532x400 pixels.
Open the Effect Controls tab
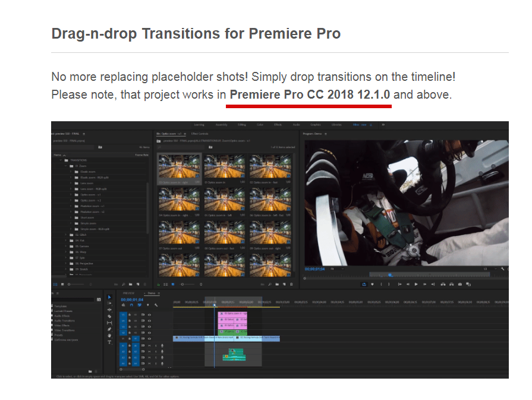pyautogui.click(x=200, y=134)
